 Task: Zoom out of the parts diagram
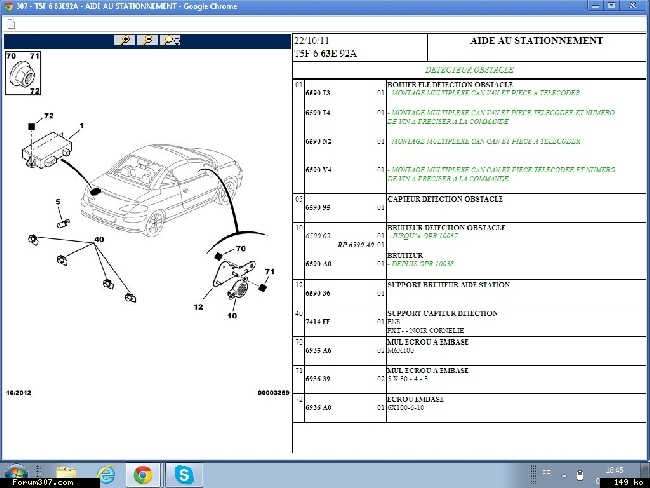[x=148, y=40]
